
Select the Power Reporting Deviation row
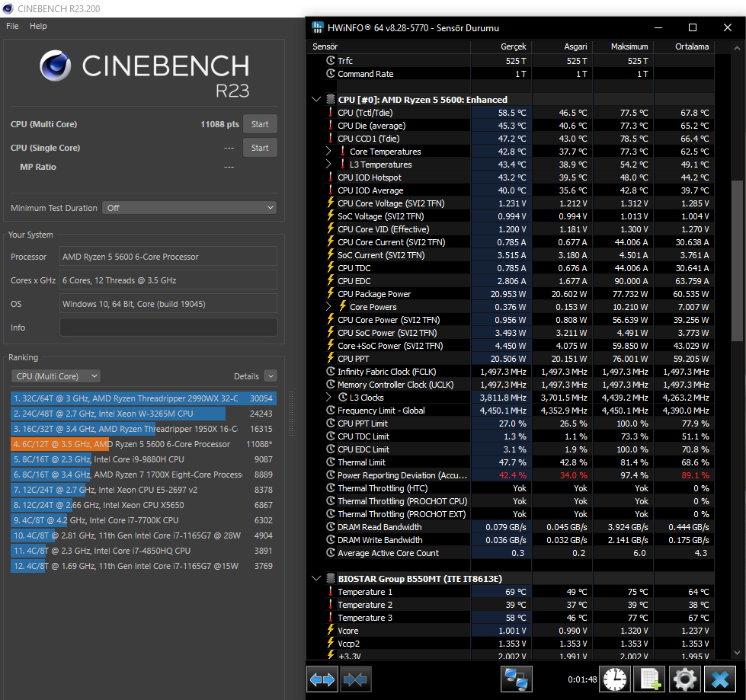(511, 475)
